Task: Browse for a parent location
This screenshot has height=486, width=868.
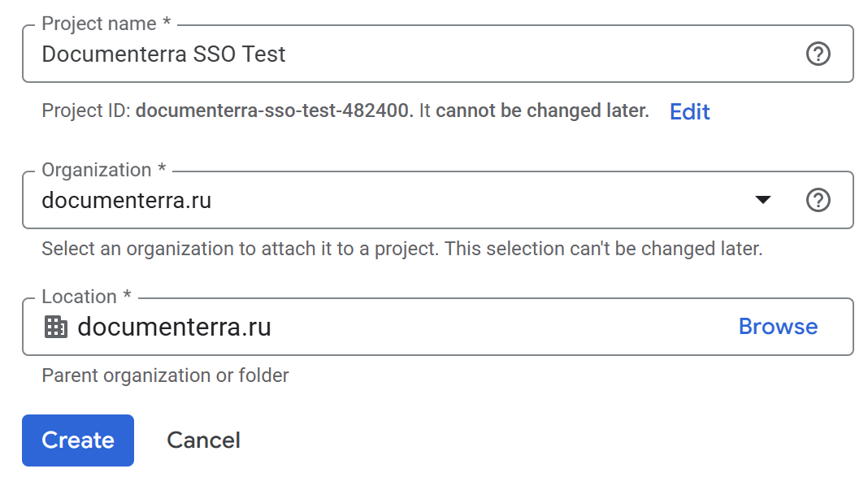Action: 778,327
